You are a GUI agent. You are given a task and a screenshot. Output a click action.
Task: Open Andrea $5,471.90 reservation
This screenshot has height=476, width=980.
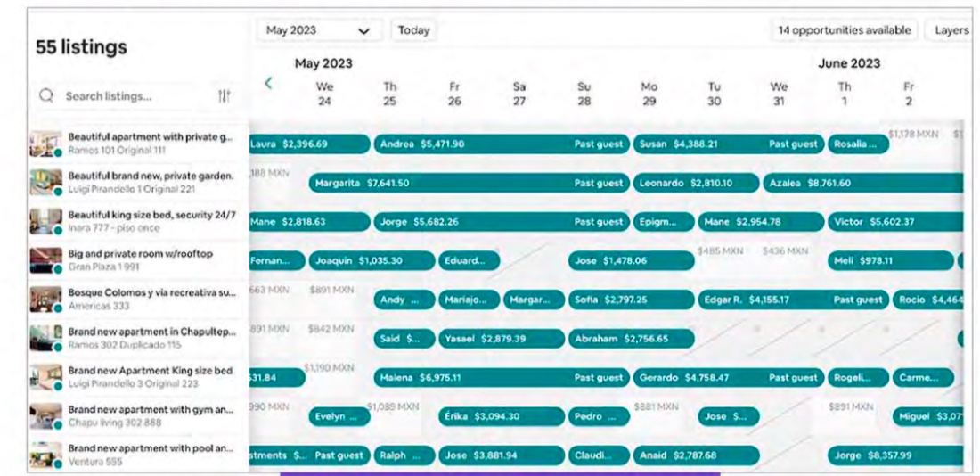(502, 144)
